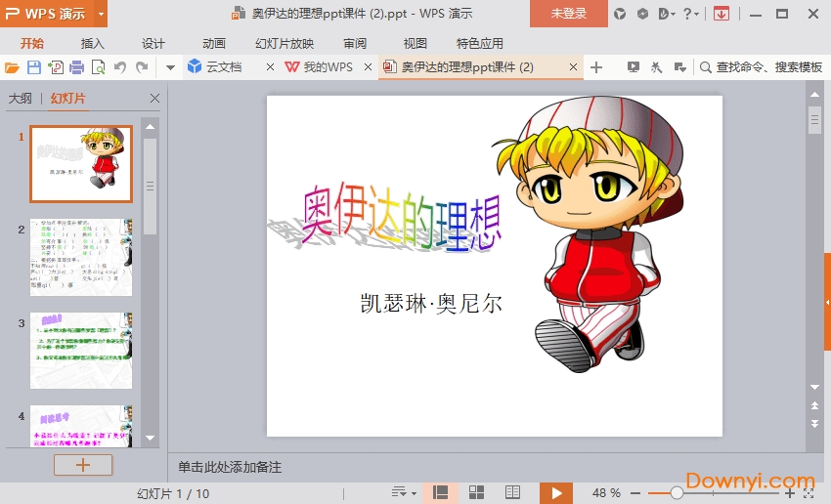831x504 pixels.
Task: Close the 我的WPS tab
Action: pyautogui.click(x=368, y=67)
